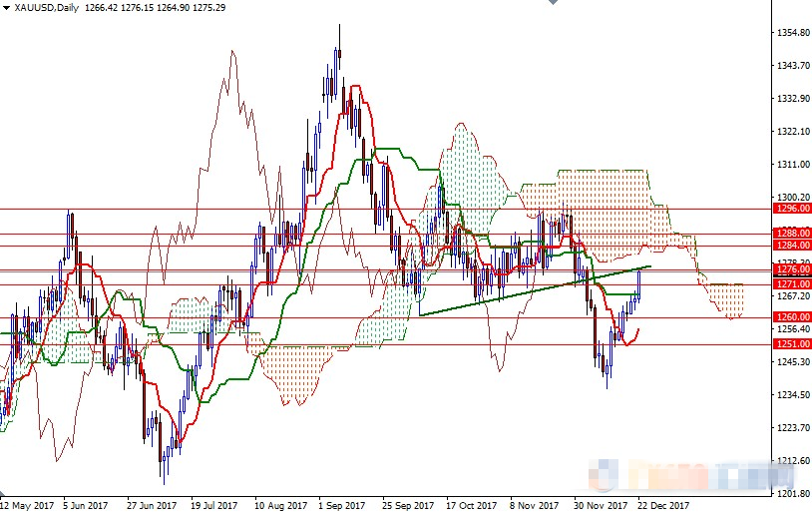Select the 1296.00 price level label
Image resolution: width=812 pixels, height=513 pixels.
pos(792,209)
